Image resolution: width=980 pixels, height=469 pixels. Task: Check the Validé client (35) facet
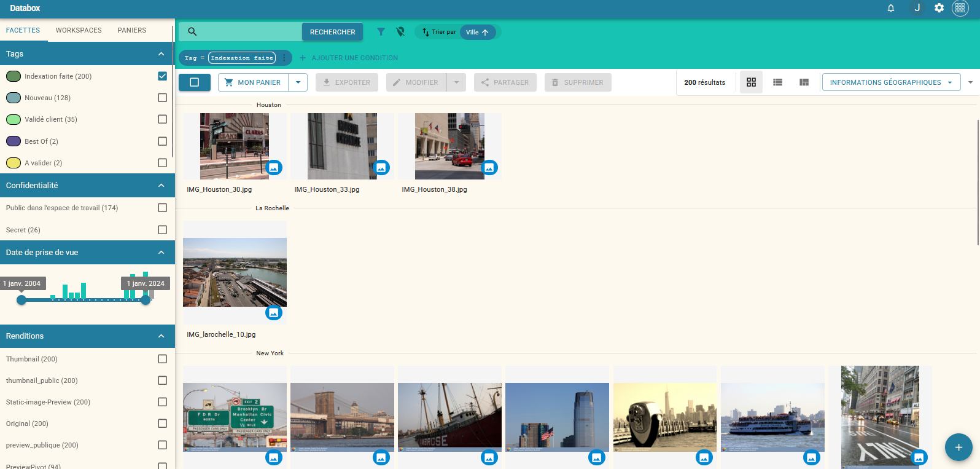tap(162, 119)
